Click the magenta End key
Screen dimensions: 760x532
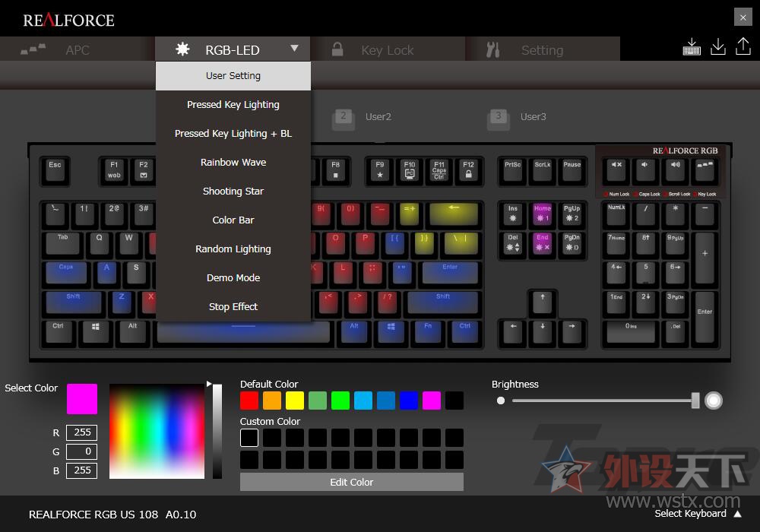tap(543, 244)
